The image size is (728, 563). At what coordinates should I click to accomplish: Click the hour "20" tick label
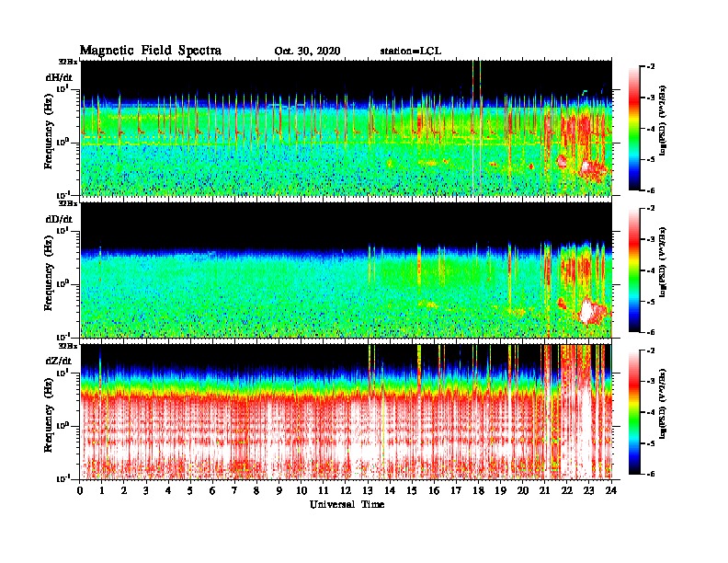pyautogui.click(x=523, y=490)
